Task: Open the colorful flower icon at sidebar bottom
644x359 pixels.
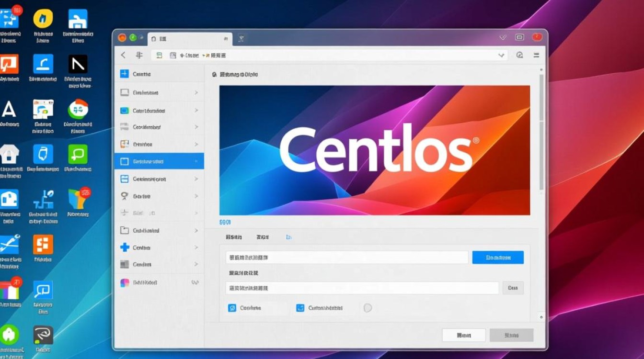Action: tap(124, 282)
